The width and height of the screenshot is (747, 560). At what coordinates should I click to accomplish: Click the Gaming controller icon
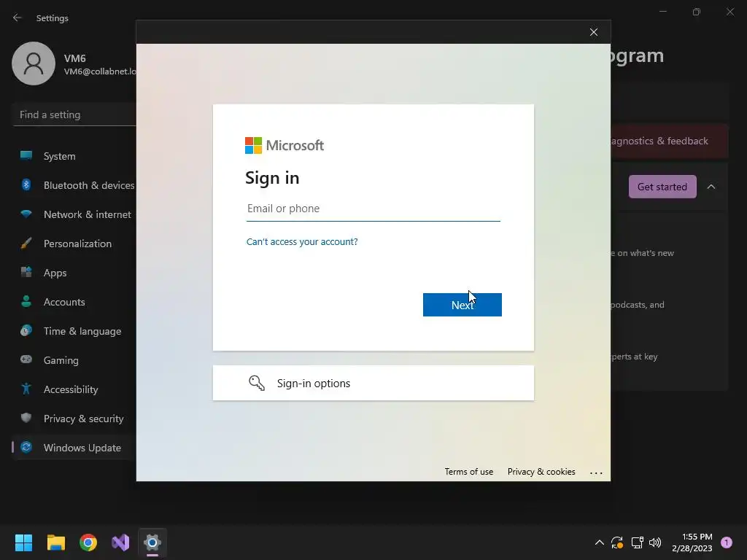coord(26,359)
